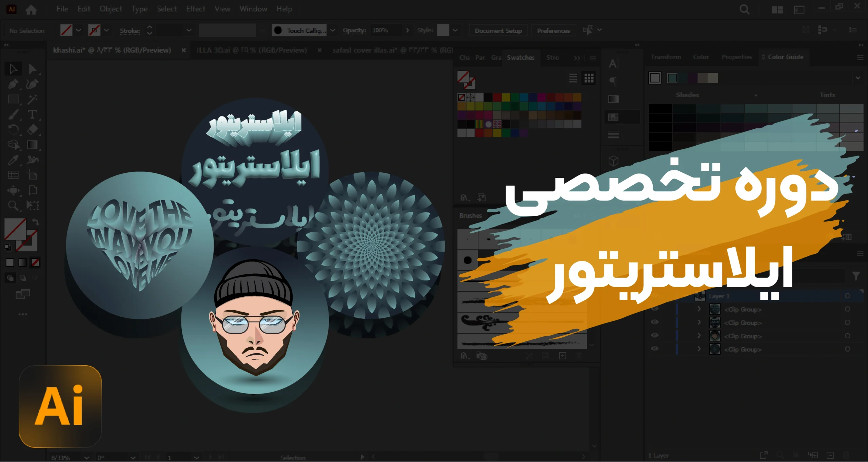
Task: Switch Swatches panel to list view
Action: point(573,78)
